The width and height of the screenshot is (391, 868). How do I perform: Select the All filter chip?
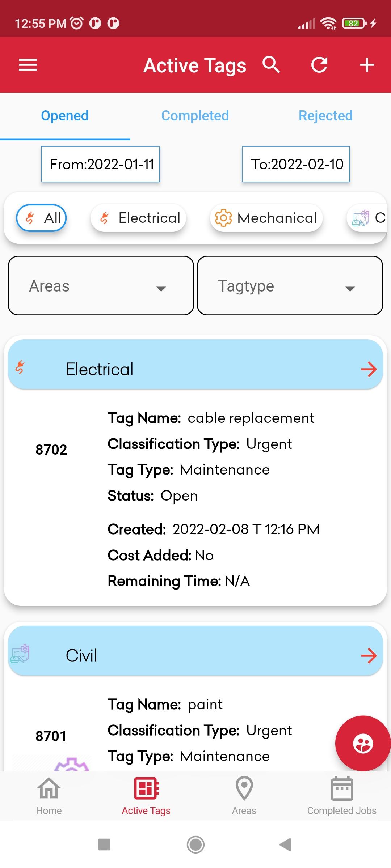[x=42, y=218]
